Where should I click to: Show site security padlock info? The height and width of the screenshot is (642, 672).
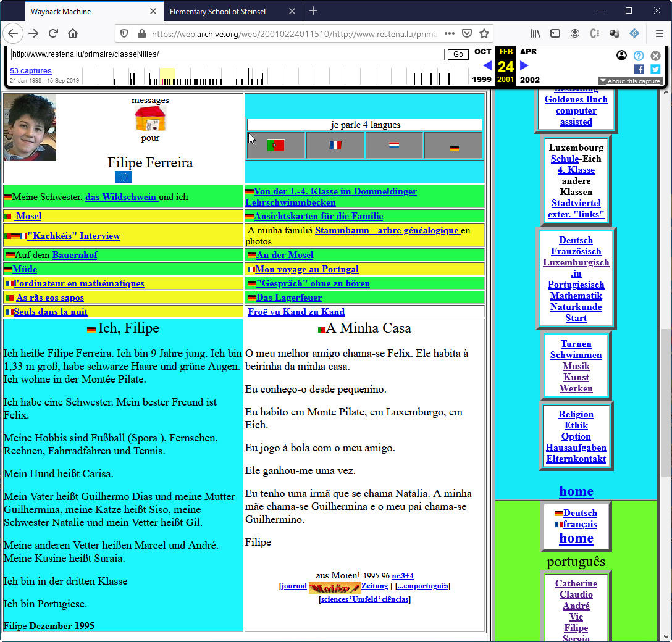click(142, 33)
